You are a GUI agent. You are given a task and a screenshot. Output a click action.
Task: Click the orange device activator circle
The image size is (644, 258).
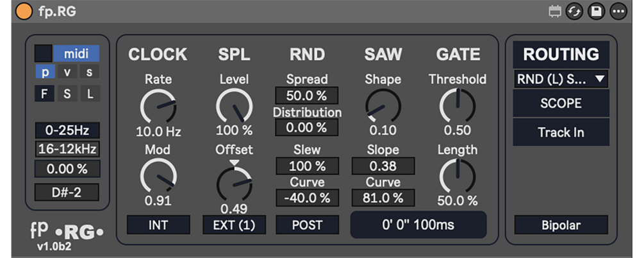[x=23, y=12]
